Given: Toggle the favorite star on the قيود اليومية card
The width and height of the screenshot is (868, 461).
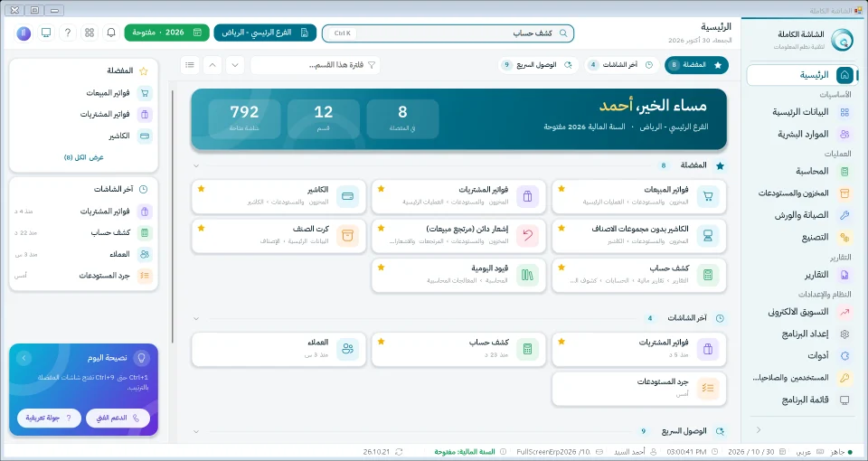Looking at the screenshot, I should coord(381,268).
